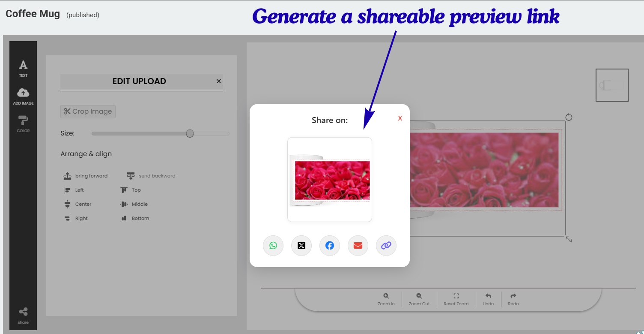Close the Share on dialog
The width and height of the screenshot is (644, 334).
pyautogui.click(x=400, y=118)
